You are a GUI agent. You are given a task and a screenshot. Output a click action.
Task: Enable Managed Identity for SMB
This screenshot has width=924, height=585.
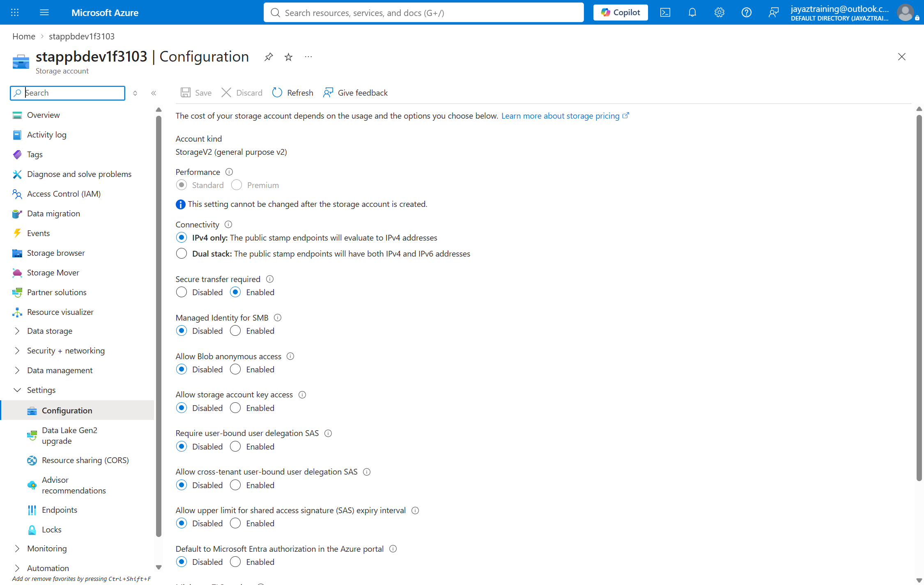235,331
